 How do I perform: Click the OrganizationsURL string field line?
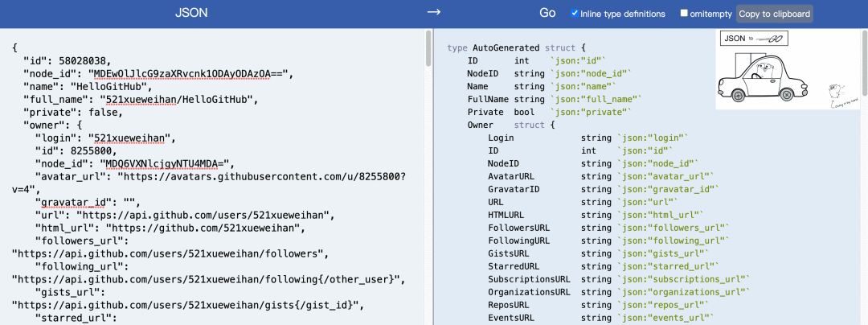point(619,292)
